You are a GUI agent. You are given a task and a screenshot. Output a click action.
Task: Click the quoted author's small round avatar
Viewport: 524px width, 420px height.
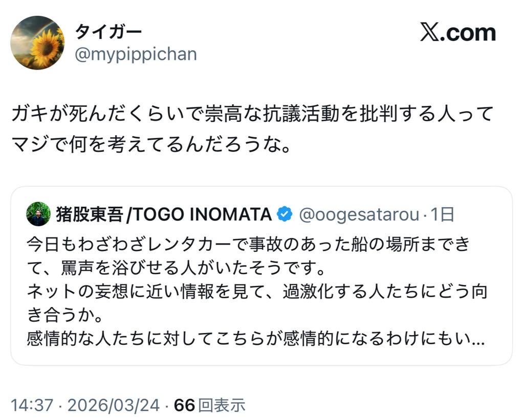tap(38, 214)
